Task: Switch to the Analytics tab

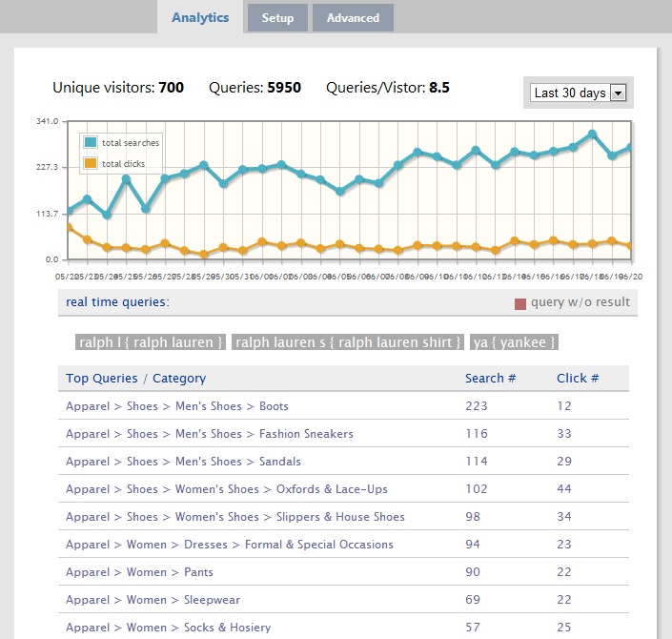Action: (200, 17)
